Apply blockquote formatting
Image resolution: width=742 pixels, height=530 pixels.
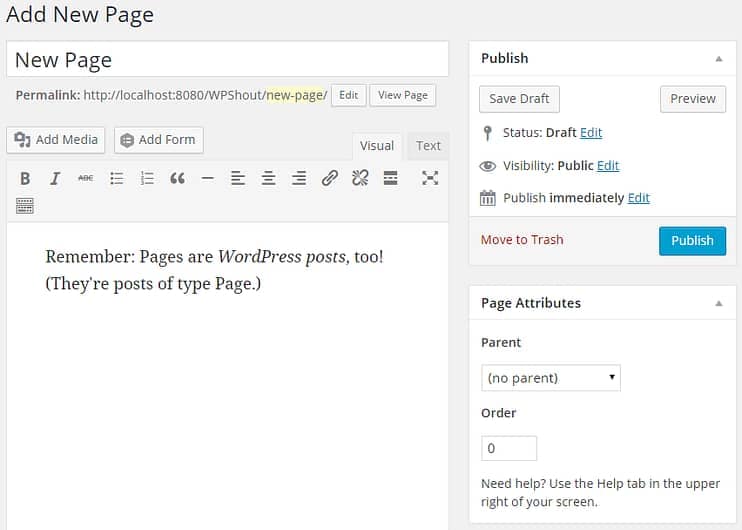(177, 179)
